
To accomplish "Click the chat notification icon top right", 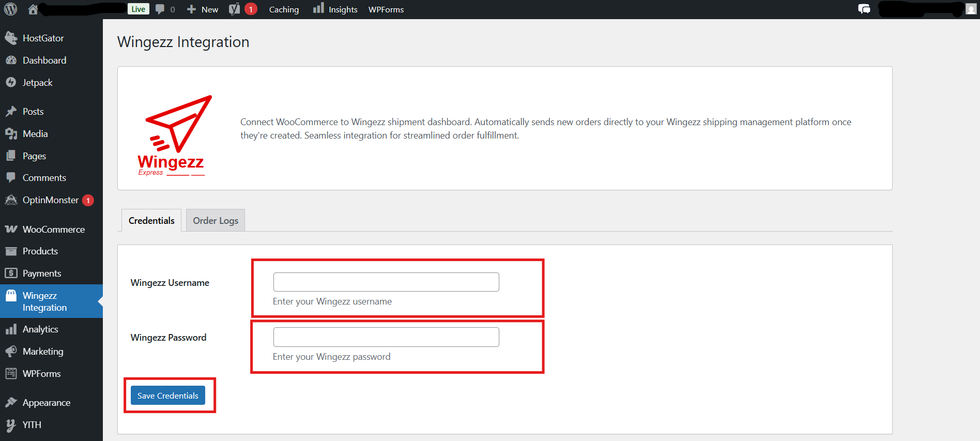I will coord(864,9).
